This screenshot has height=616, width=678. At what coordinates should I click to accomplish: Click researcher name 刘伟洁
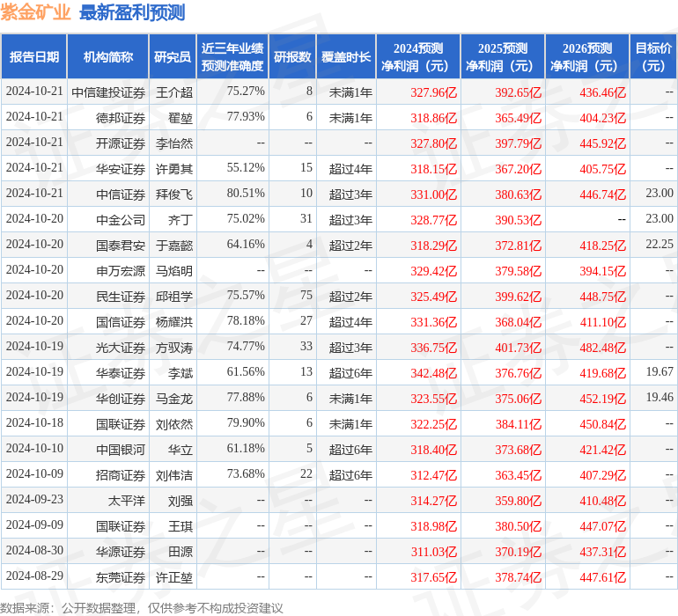(174, 475)
